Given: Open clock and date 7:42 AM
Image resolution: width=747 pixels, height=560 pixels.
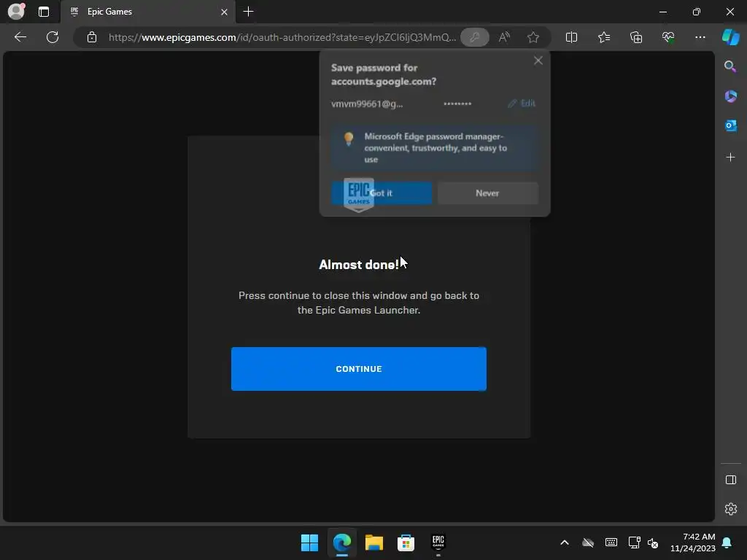Looking at the screenshot, I should pyautogui.click(x=693, y=542).
